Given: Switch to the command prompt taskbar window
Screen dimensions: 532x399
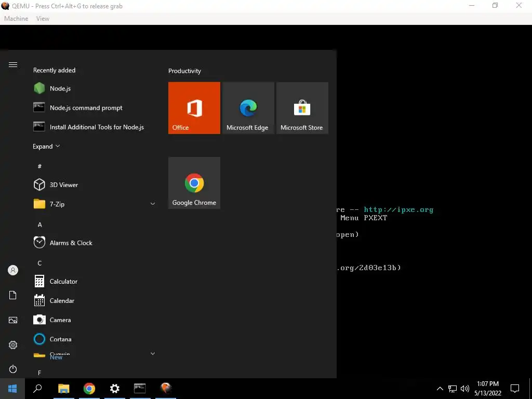Looking at the screenshot, I should click(140, 389).
